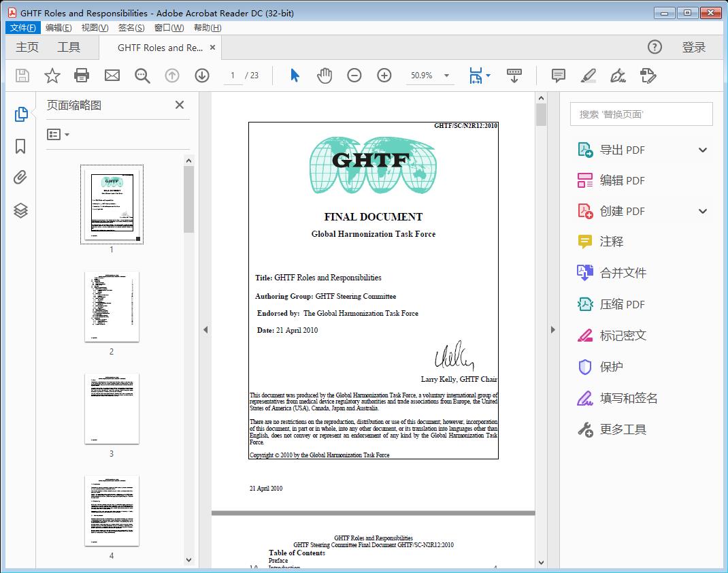Select the Hand tool in the toolbar
The width and height of the screenshot is (728, 573).
coord(325,76)
